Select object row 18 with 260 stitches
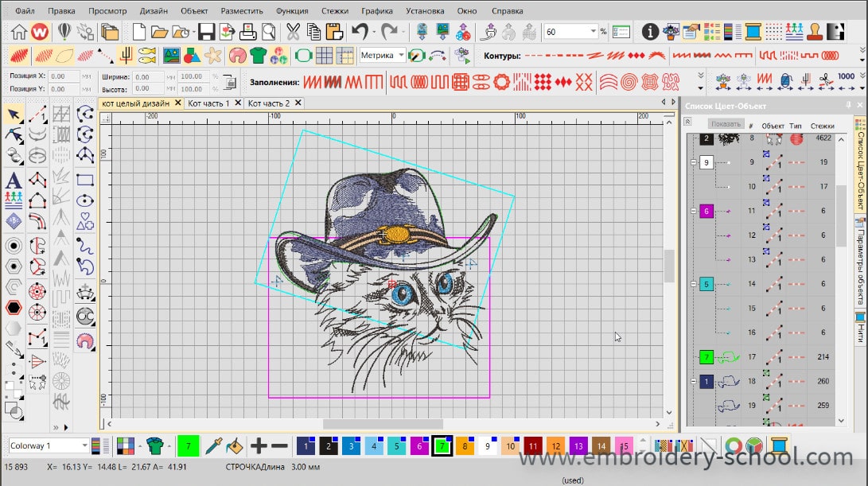 point(764,381)
